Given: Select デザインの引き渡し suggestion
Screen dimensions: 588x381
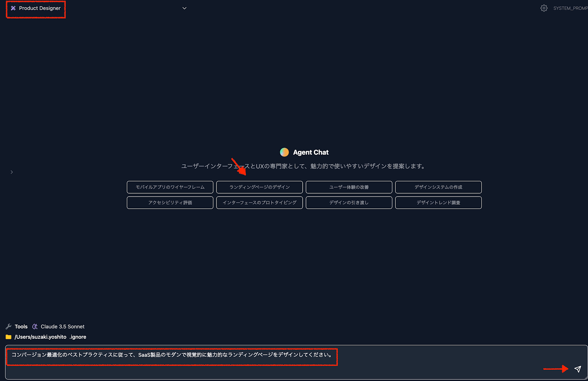Looking at the screenshot, I should pos(349,203).
